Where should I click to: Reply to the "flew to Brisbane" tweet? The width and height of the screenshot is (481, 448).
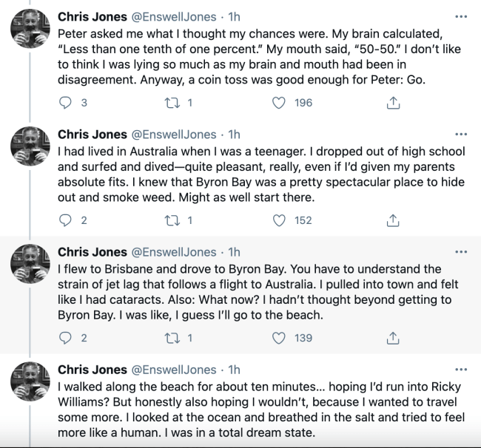(65, 339)
